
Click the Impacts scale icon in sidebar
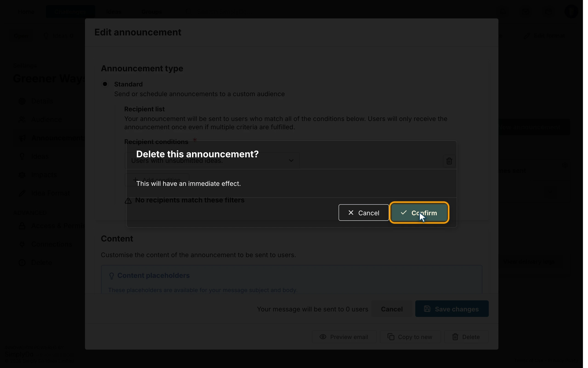[x=22, y=175]
